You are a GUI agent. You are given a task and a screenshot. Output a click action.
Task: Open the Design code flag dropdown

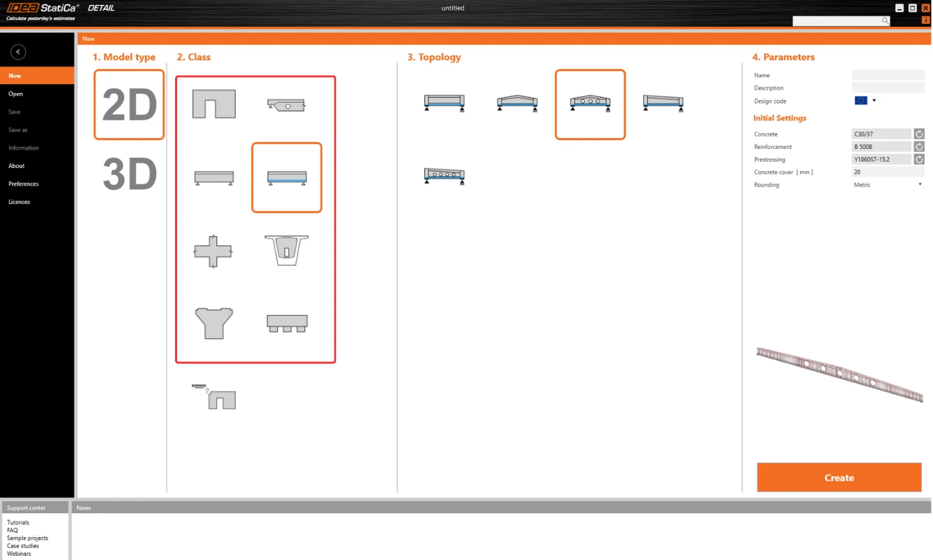865,101
